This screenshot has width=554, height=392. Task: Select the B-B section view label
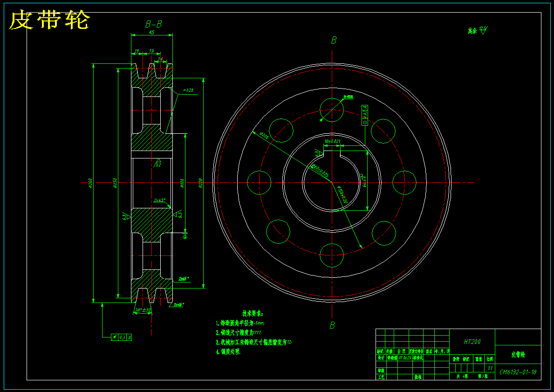click(x=154, y=24)
